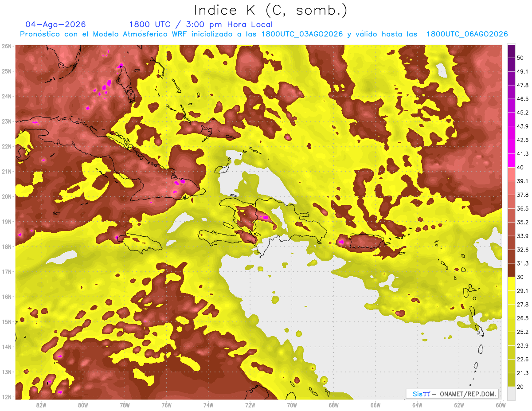Click the 74W longitude label
The image size is (532, 411).
208,405
